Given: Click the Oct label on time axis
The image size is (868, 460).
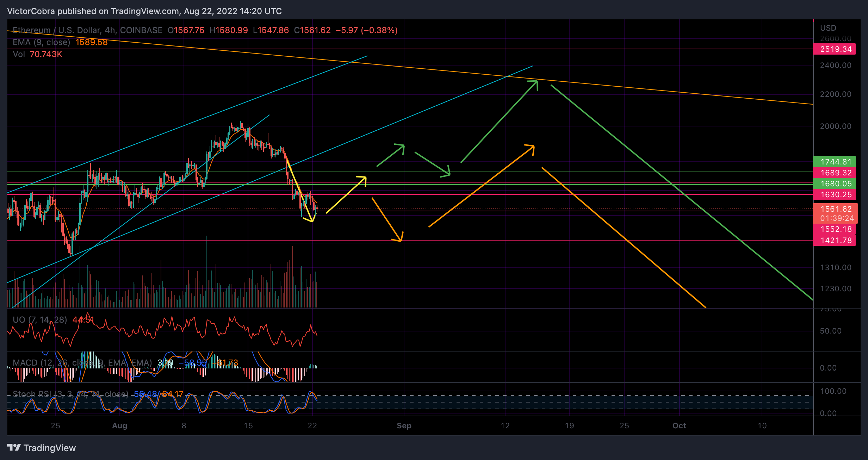Looking at the screenshot, I should [679, 425].
